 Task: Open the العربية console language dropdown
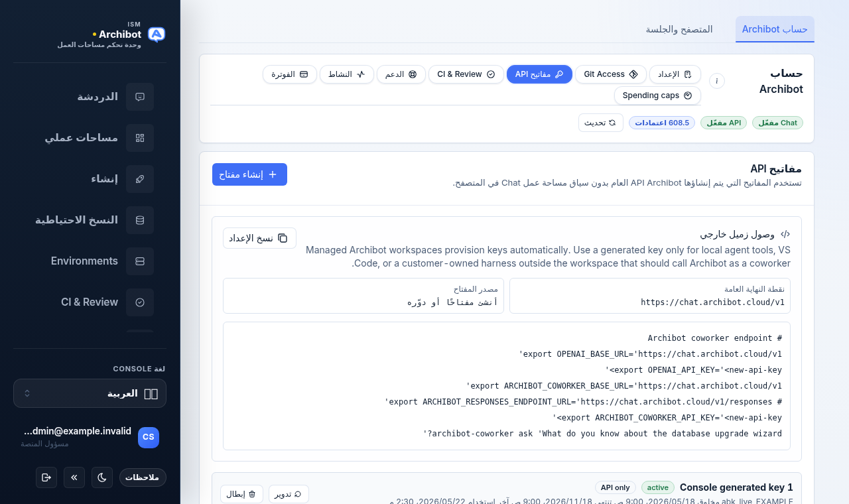click(x=90, y=393)
